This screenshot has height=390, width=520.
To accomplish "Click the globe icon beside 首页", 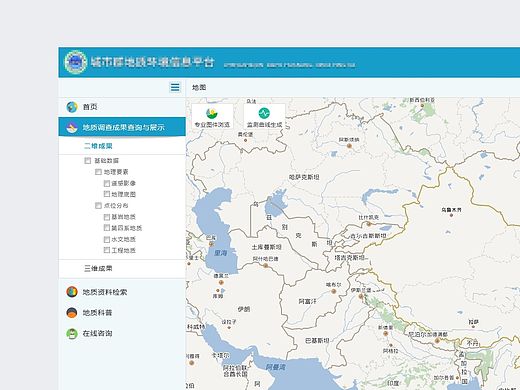I will [72, 107].
